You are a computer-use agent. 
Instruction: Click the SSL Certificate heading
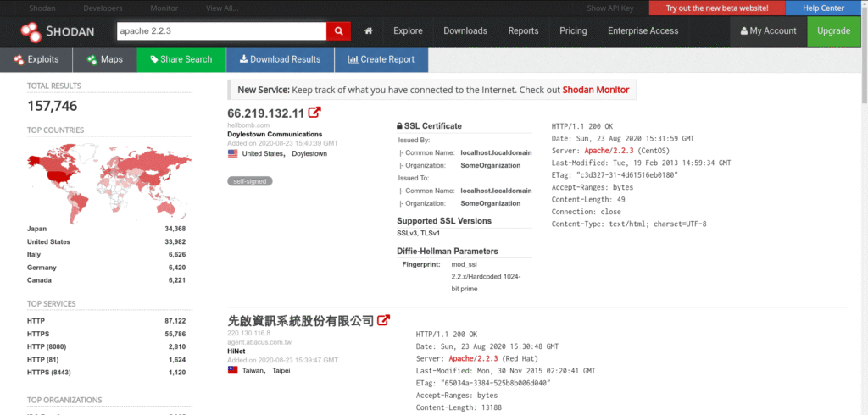coord(429,126)
